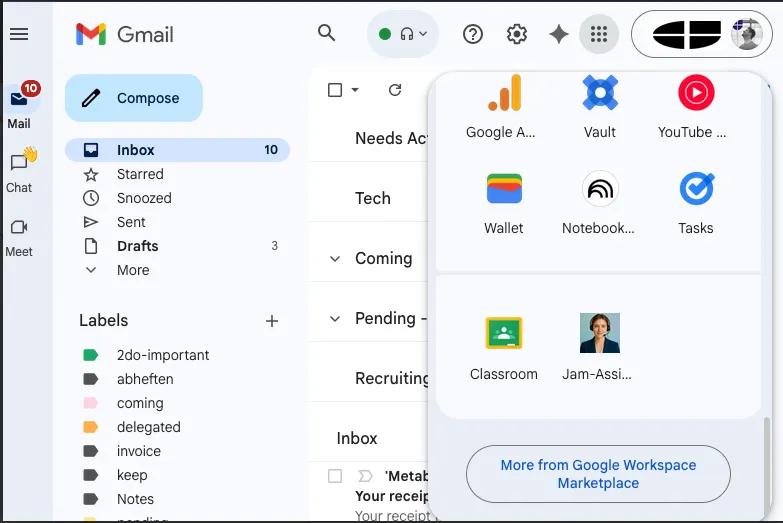This screenshot has width=783, height=523.
Task: Open the NotebookLM app
Action: click(599, 203)
